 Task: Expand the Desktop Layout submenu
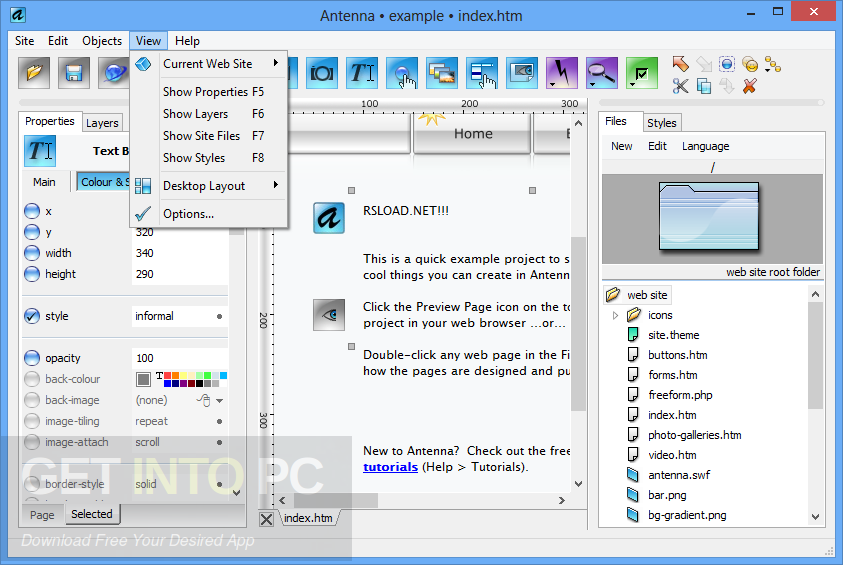point(209,186)
